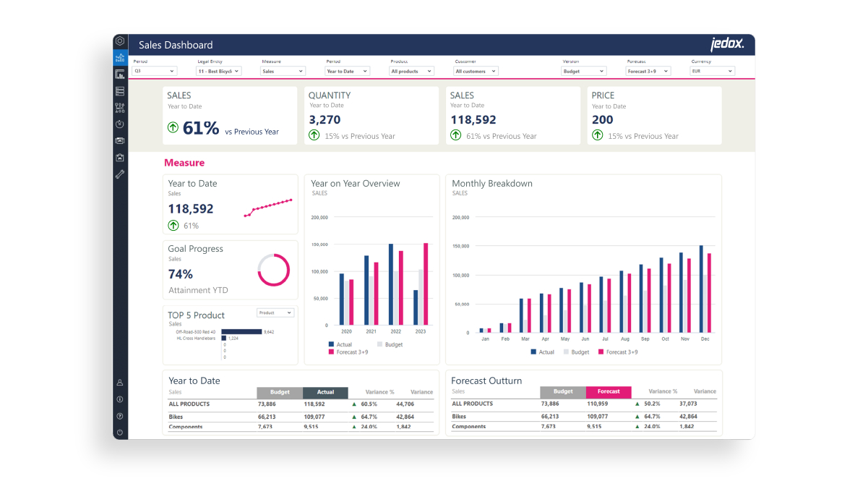Viewport: 868px width, 489px height.
Task: Open the modeler hierarchy icon in the sidebar
Action: pyautogui.click(x=120, y=106)
